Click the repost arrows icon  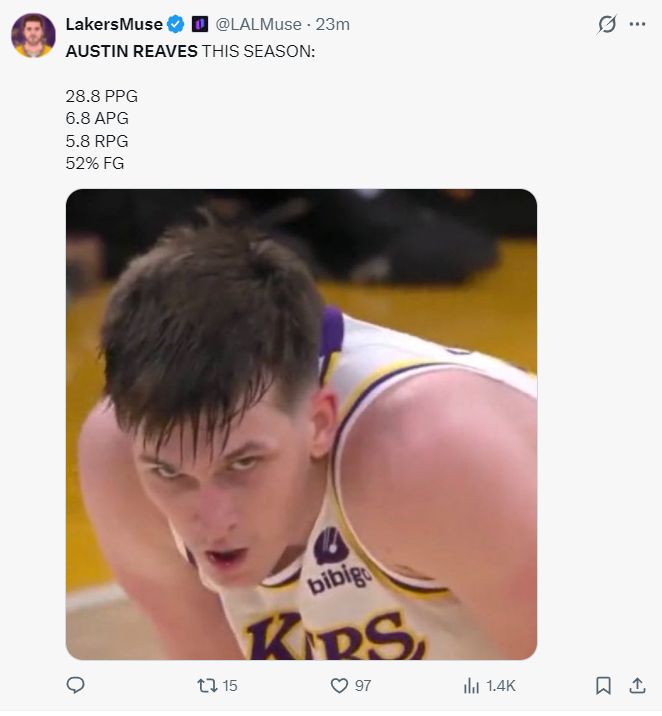[x=206, y=685]
